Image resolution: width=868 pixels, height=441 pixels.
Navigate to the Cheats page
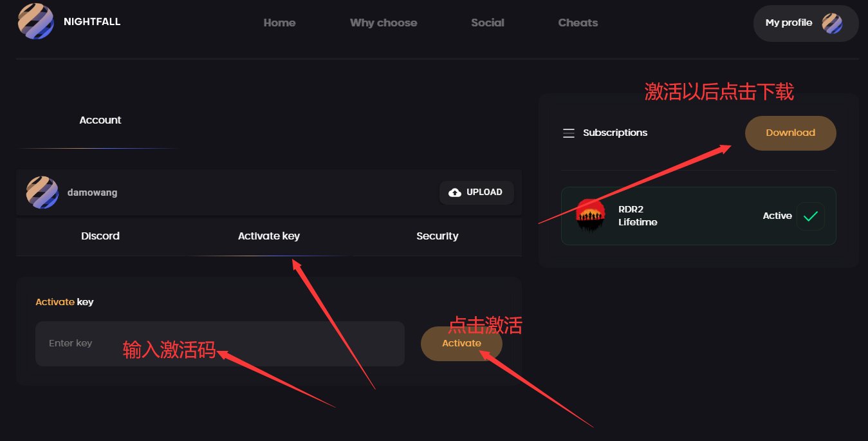tap(578, 23)
